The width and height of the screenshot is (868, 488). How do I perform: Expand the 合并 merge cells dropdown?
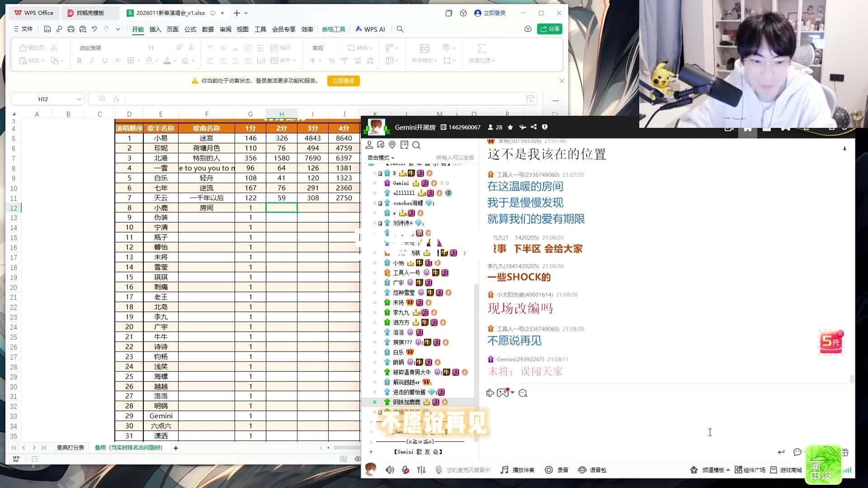click(294, 61)
